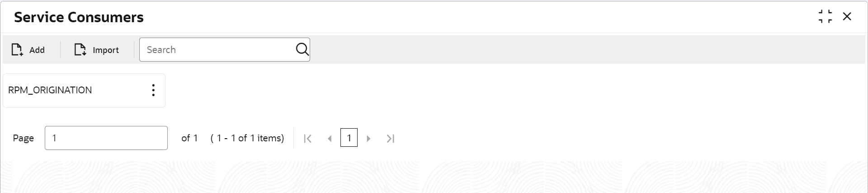Advance to the next page arrow
Image resolution: width=868 pixels, height=193 pixels.
click(368, 139)
